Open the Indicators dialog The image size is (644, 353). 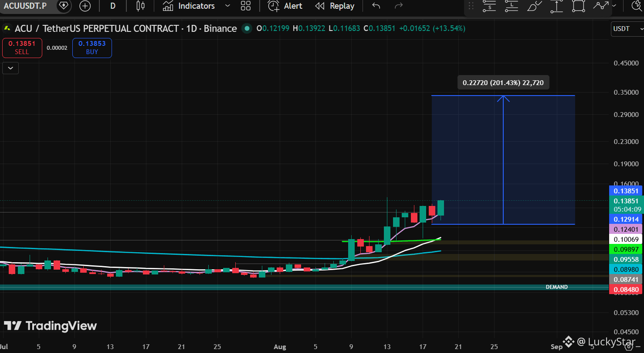[189, 6]
